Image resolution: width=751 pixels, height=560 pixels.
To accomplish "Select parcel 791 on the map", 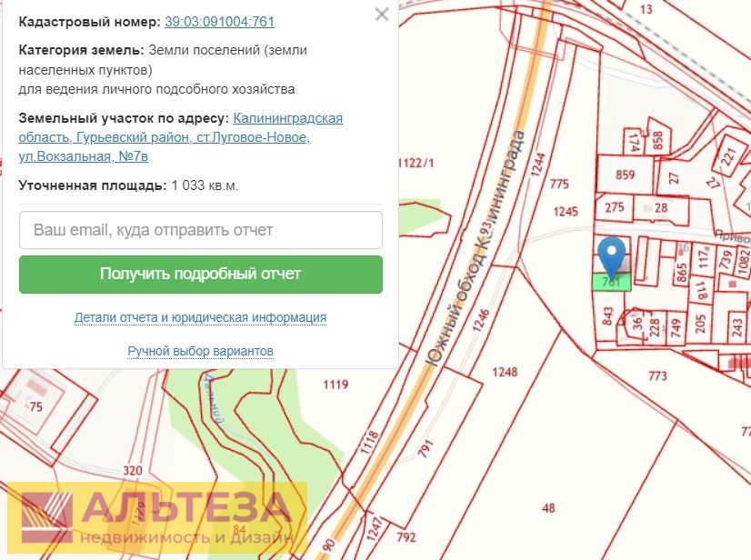I will 426,449.
